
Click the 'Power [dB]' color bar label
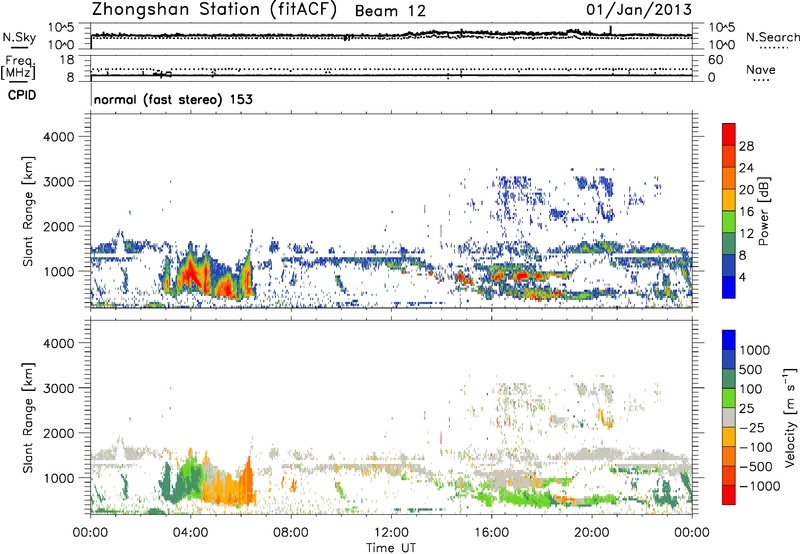(x=764, y=211)
